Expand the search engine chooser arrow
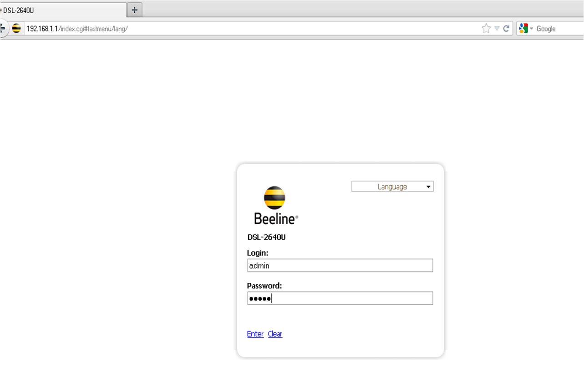 531,29
